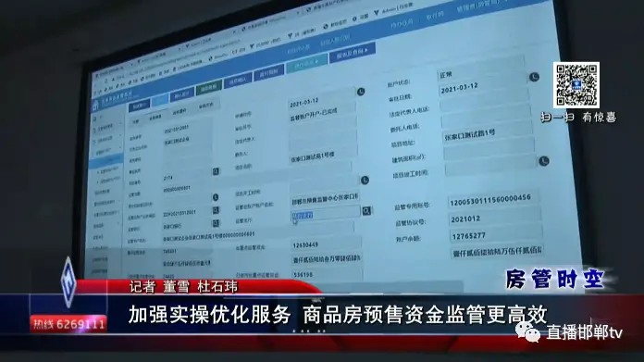
Task: Open the 报表及查询 dropdown button
Action: [x=352, y=53]
